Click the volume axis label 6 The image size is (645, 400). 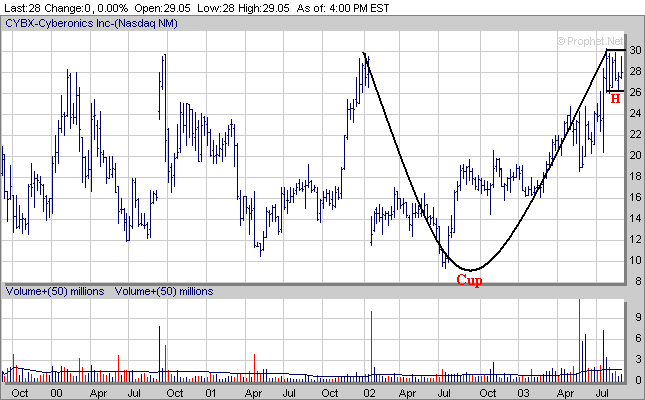[638, 338]
